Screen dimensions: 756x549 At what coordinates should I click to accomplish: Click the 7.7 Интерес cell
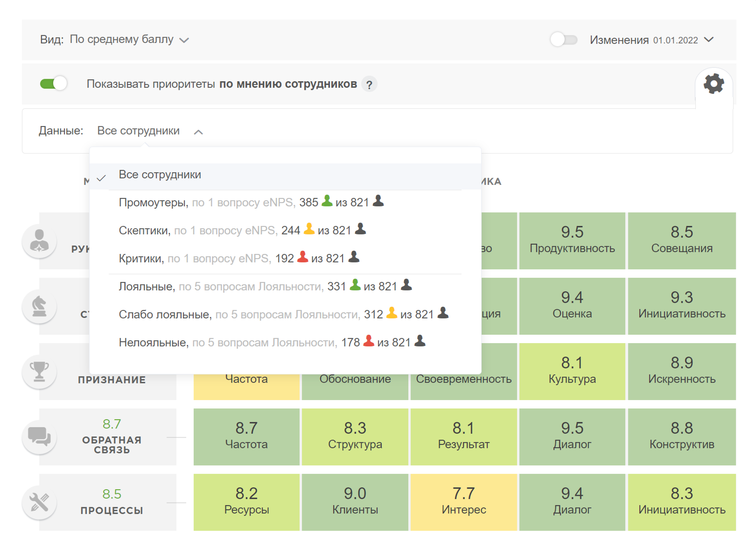pyautogui.click(x=464, y=502)
